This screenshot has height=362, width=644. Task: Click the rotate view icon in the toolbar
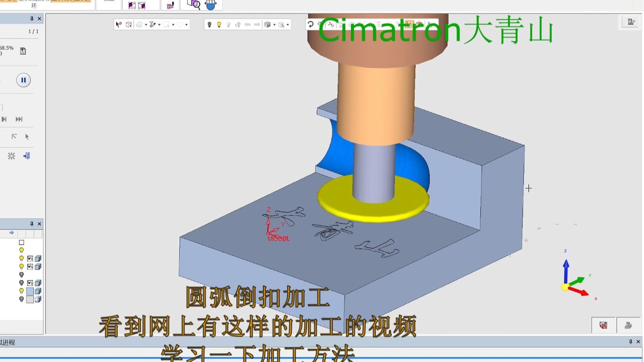311,25
